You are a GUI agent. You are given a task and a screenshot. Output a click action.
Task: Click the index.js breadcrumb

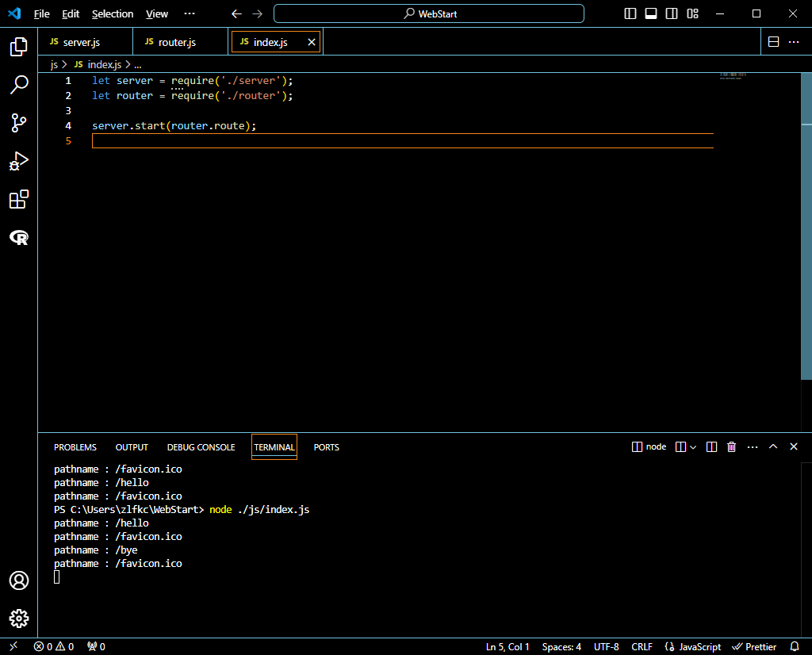tap(104, 65)
